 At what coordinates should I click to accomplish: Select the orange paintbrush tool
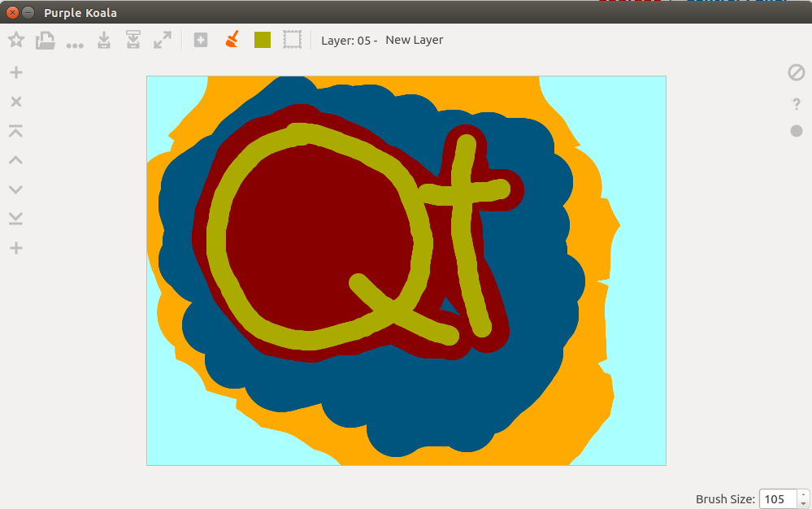[232, 39]
